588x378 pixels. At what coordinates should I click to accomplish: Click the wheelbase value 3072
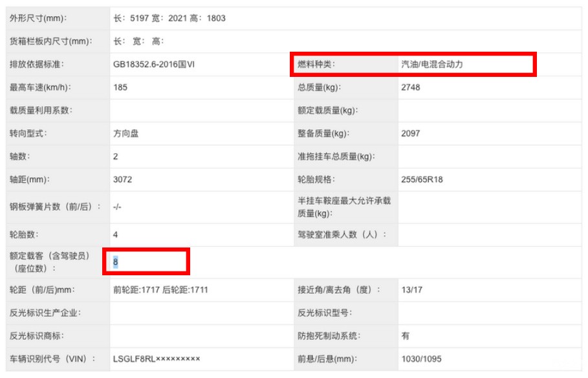(123, 180)
